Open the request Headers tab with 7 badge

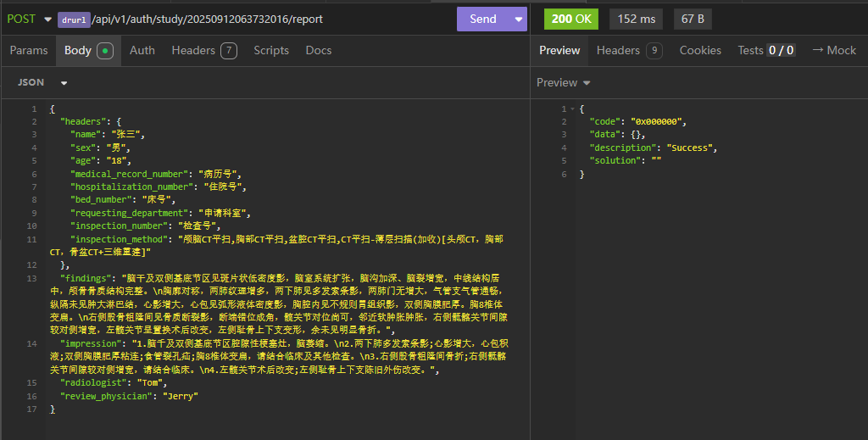coord(203,50)
